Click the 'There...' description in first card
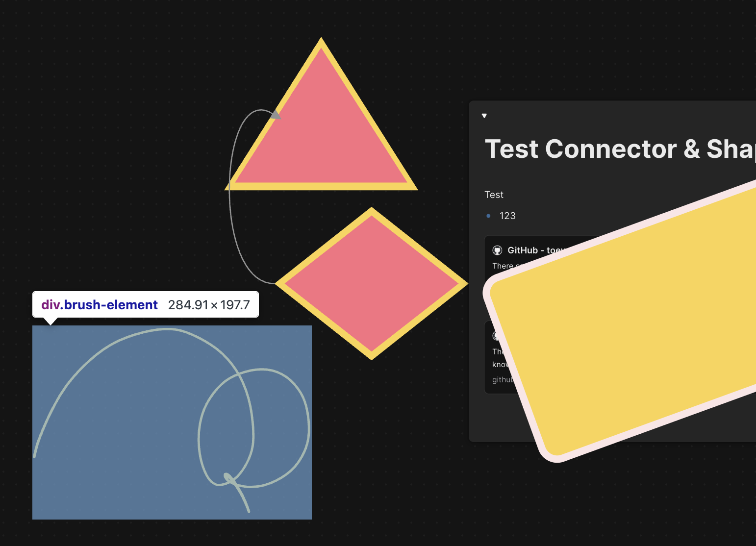 click(503, 266)
